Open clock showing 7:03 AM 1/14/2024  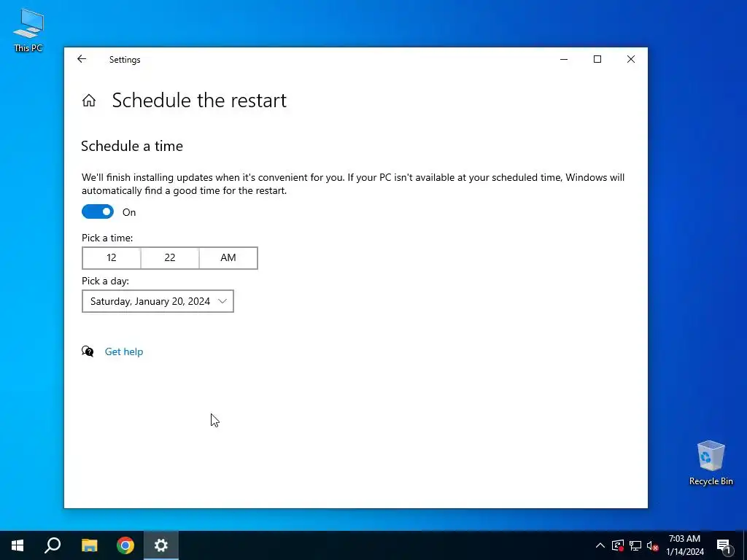[684, 545]
